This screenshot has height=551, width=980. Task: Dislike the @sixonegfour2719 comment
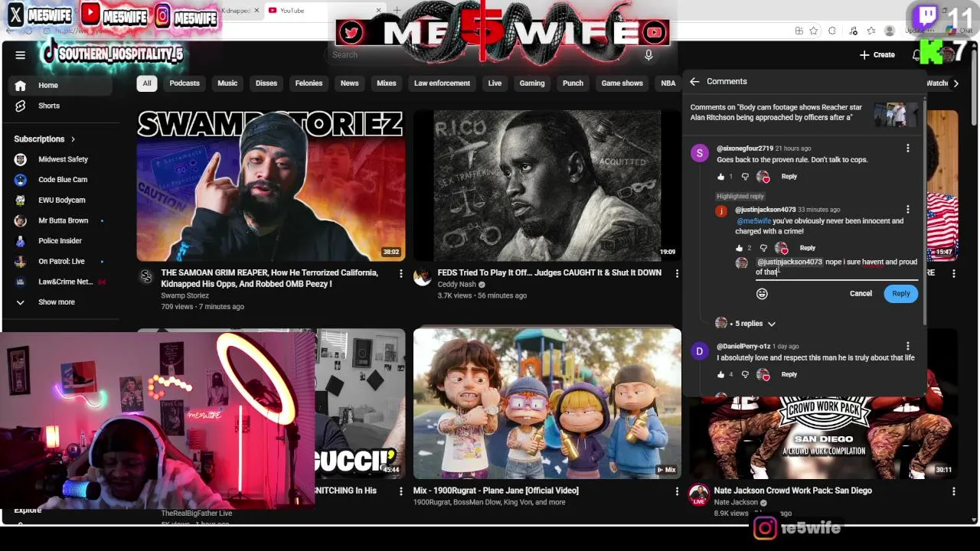745,177
